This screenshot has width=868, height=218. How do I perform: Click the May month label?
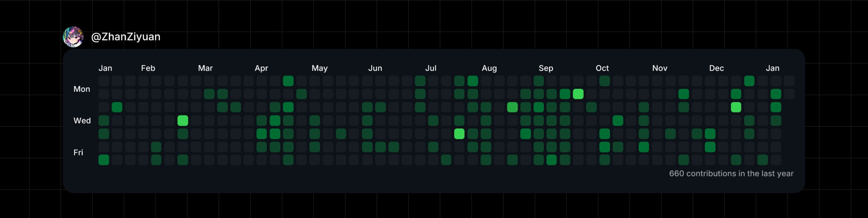pos(319,68)
